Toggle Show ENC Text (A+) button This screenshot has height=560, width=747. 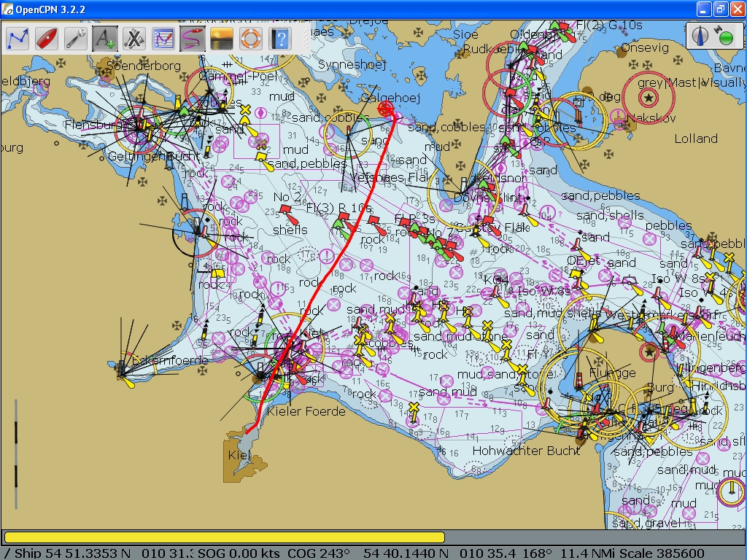click(x=105, y=39)
